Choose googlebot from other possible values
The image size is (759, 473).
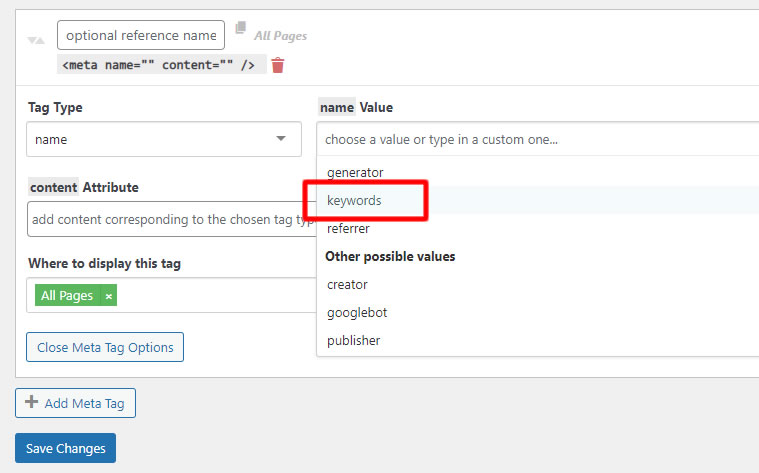(x=357, y=312)
